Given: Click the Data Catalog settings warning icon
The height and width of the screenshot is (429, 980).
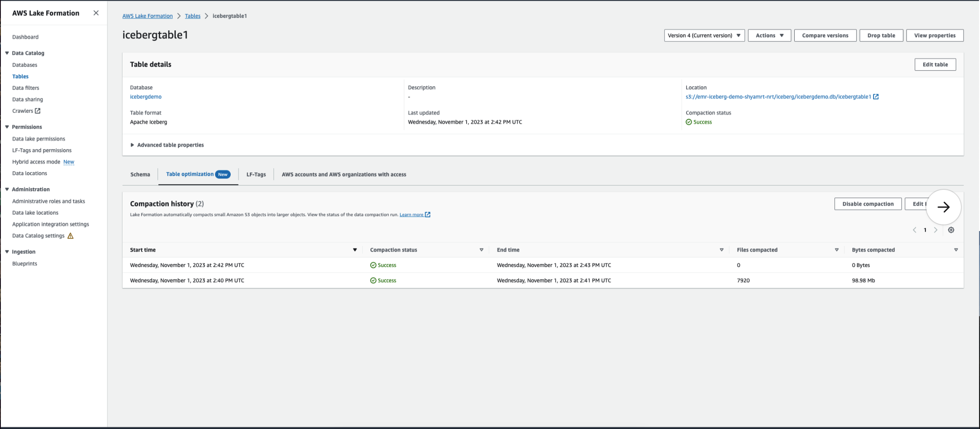Looking at the screenshot, I should click(x=71, y=236).
